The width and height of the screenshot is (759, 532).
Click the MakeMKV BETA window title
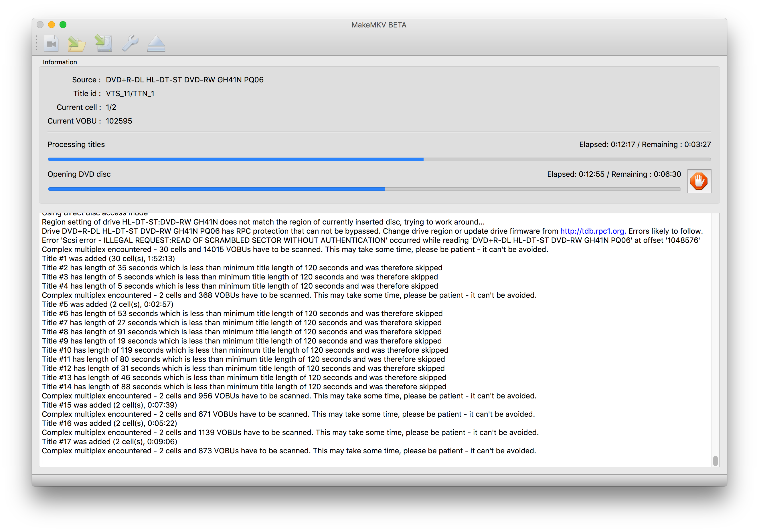pos(379,25)
